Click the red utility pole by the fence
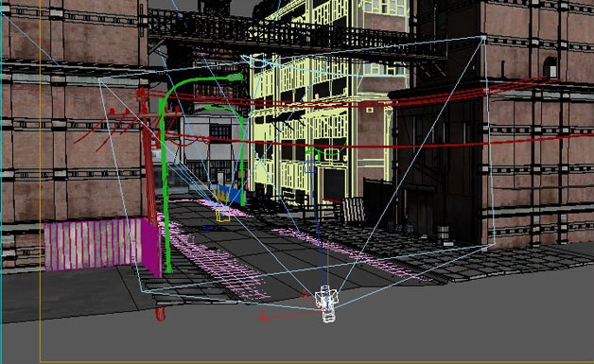The width and height of the screenshot is (594, 364). [x=149, y=189]
